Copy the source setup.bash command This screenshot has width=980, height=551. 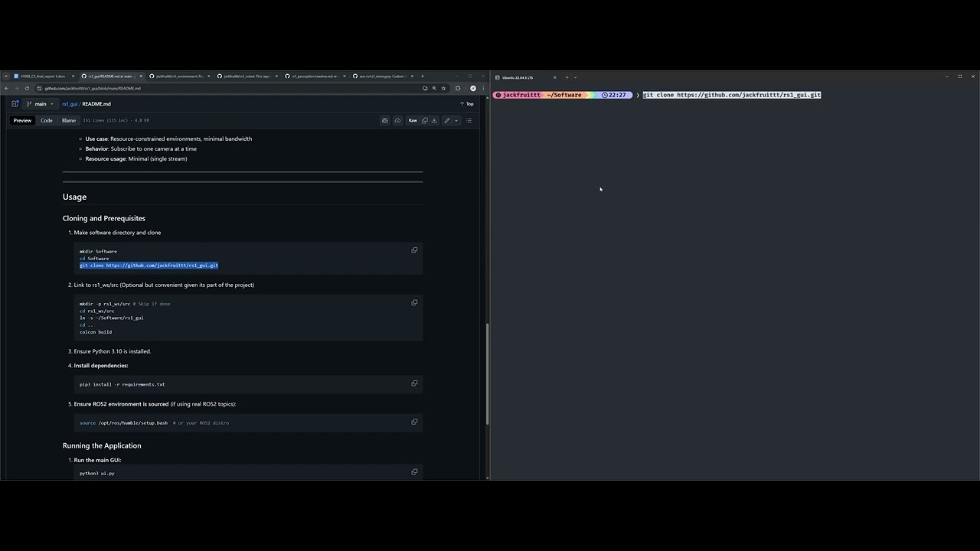(414, 422)
